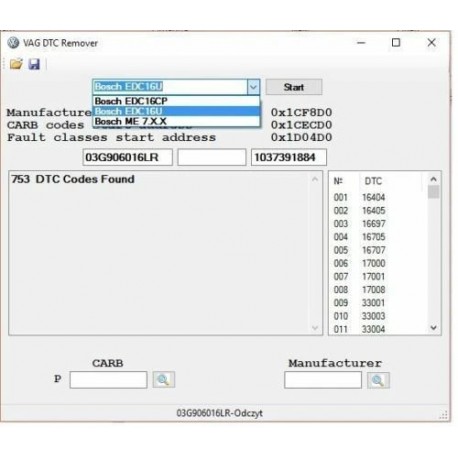Screen dimensions: 458x458
Task: Click address value 0x1D04D0
Action: pyautogui.click(x=301, y=137)
